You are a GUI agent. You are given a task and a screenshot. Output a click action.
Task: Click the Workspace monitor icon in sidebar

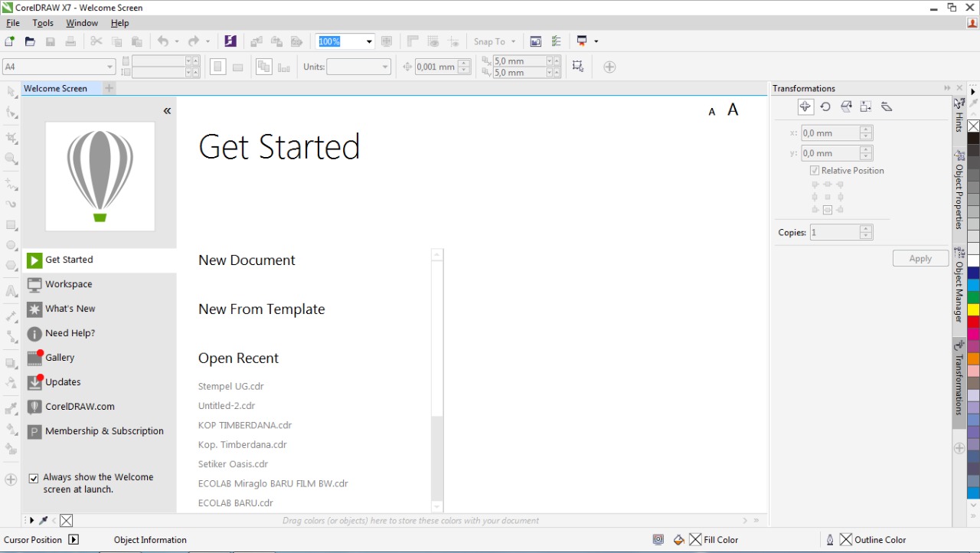pos(34,285)
